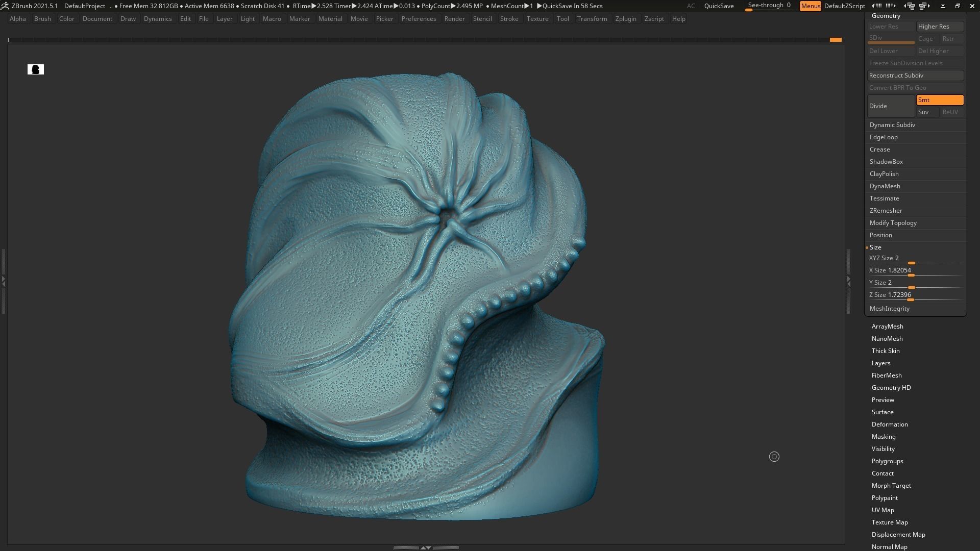Toggle the Suv option
980x551 pixels.
click(927, 112)
